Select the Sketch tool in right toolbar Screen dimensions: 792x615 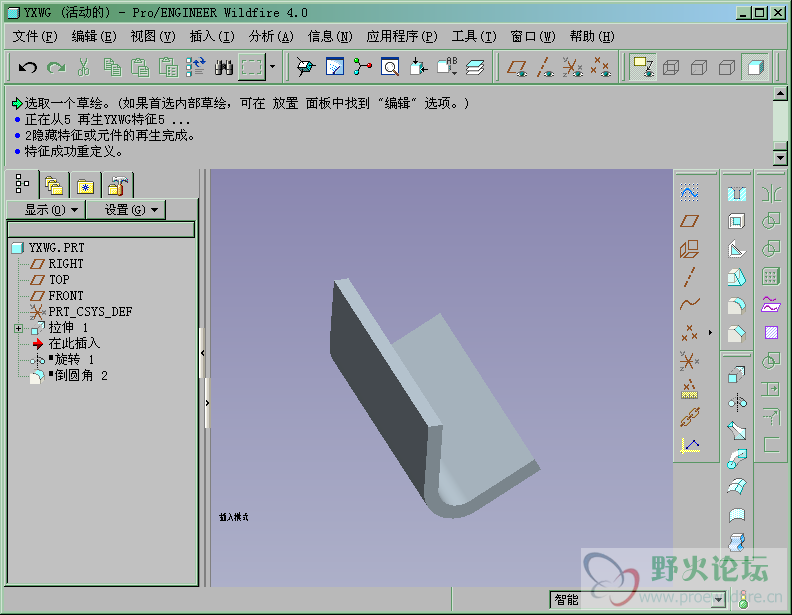[689, 192]
